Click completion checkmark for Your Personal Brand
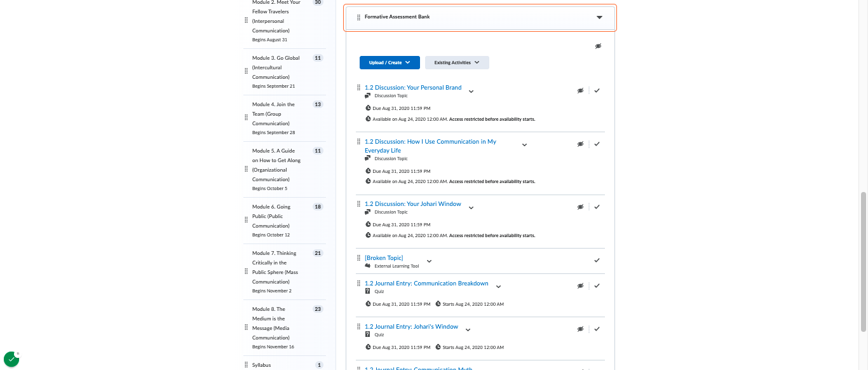Viewport: 868px width, 370px height. tap(597, 91)
